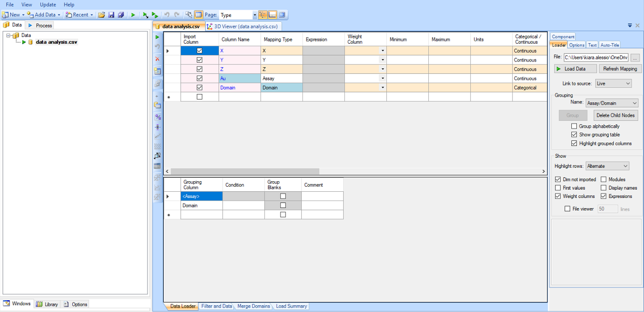Click the Save All icon in toolbar
Viewport: 644px width, 312px height.
pyautogui.click(x=120, y=15)
